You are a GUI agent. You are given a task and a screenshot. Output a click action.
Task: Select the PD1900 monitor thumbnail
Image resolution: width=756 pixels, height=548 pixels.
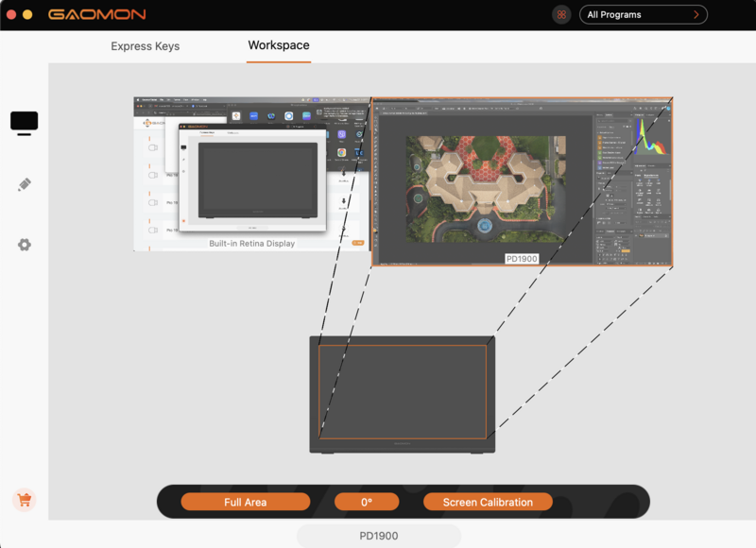click(x=523, y=181)
